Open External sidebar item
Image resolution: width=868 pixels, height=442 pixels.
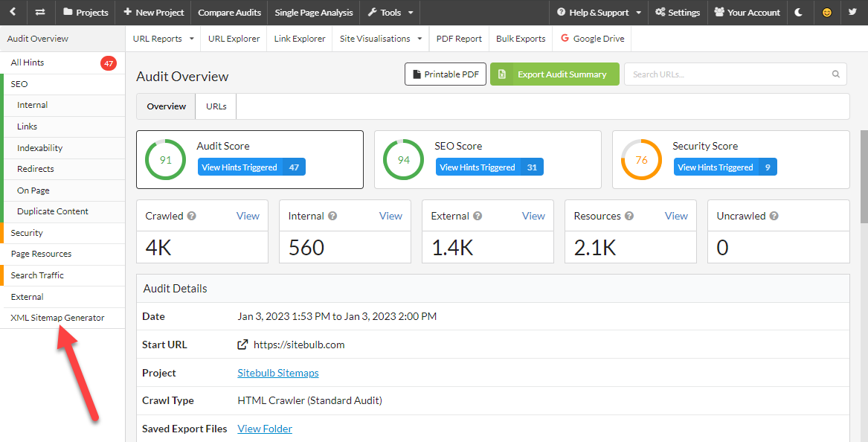(64, 297)
